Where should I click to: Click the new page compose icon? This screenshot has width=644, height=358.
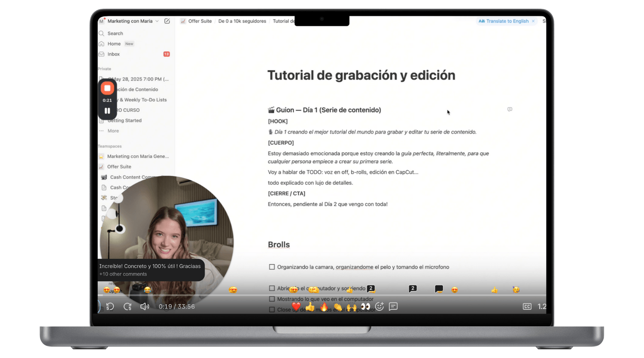tap(167, 21)
